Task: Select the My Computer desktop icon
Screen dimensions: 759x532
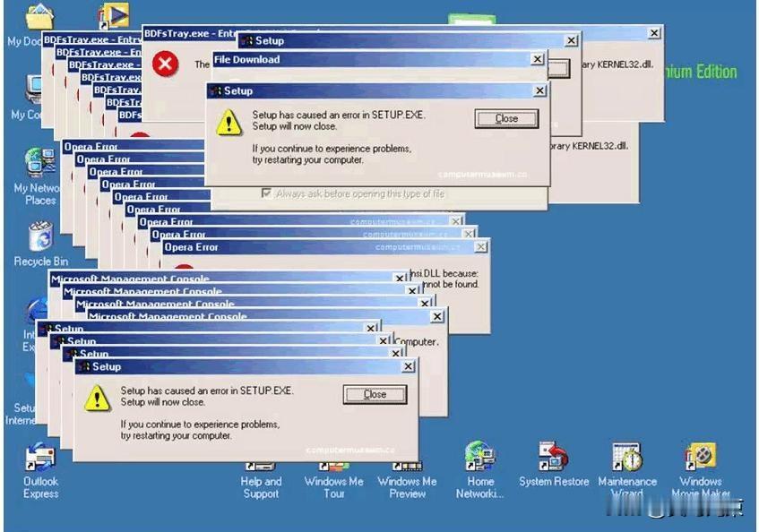Action: point(33,90)
